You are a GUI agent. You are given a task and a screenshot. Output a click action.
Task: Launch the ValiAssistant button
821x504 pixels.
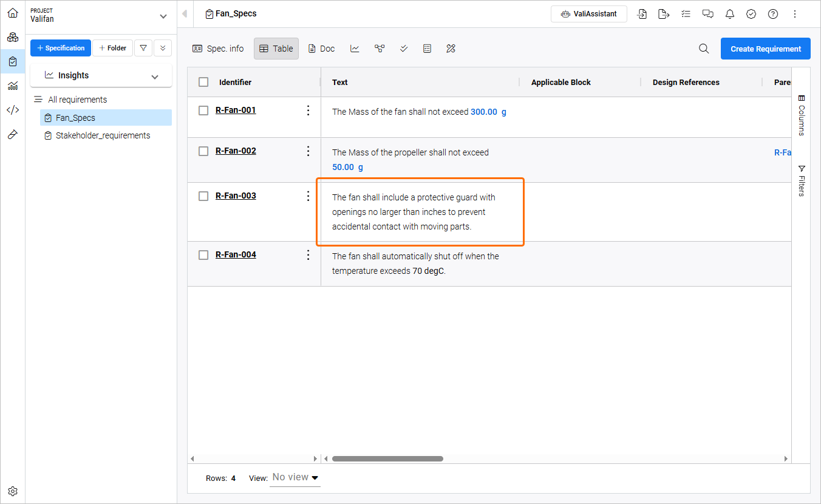(588, 14)
